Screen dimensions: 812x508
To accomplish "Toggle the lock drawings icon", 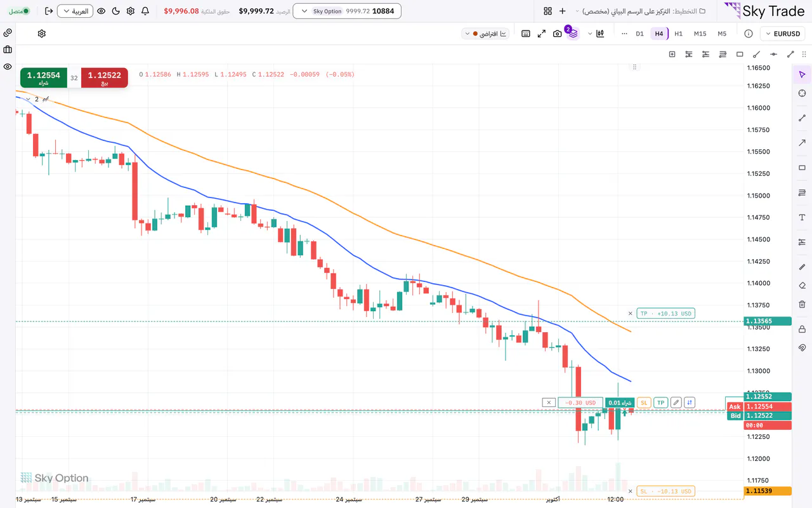I will click(802, 329).
